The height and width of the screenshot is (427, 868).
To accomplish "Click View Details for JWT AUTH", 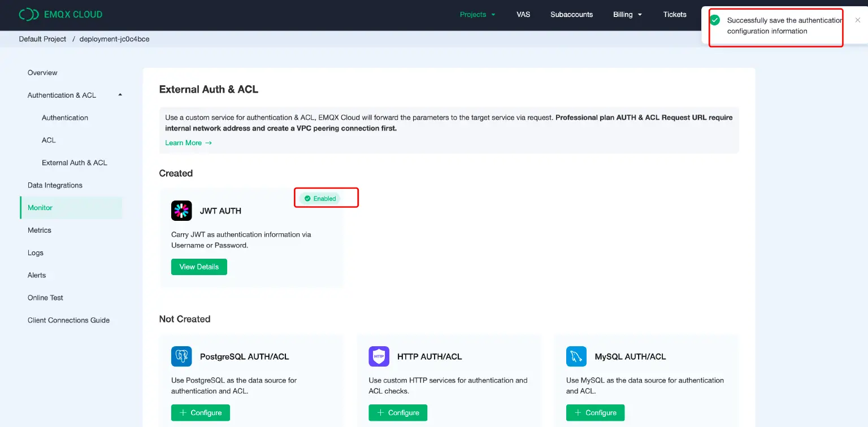I will pyautogui.click(x=199, y=267).
